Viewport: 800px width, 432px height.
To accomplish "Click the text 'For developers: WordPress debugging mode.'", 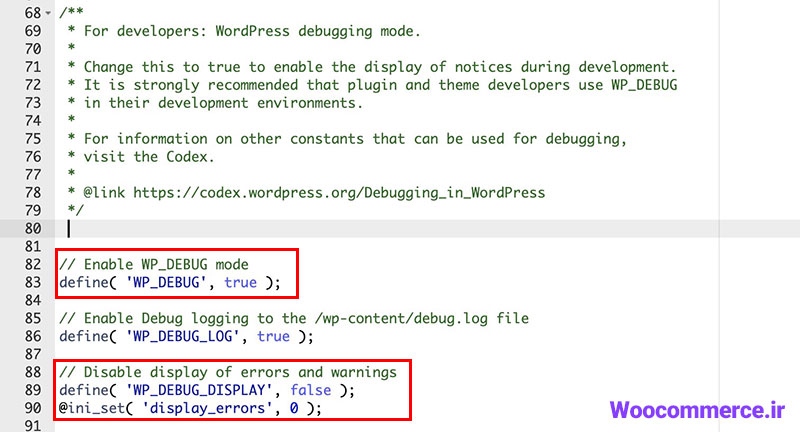I will pos(252,31).
